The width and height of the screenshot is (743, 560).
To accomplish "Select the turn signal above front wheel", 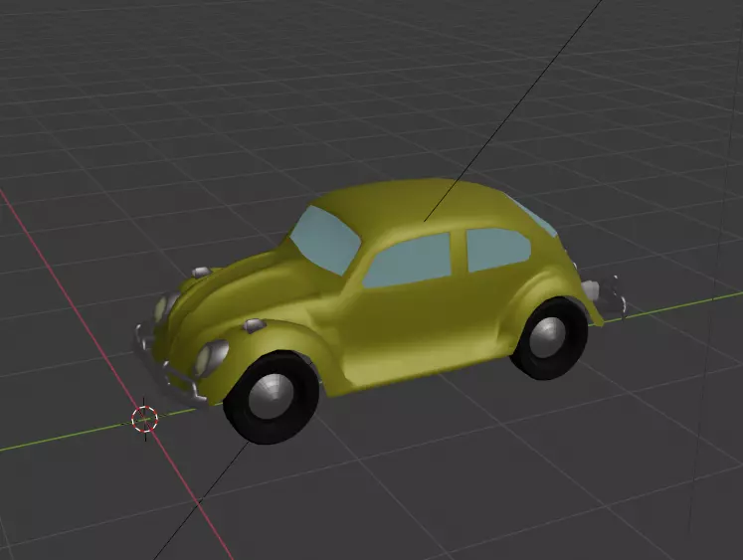I will pos(255,325).
